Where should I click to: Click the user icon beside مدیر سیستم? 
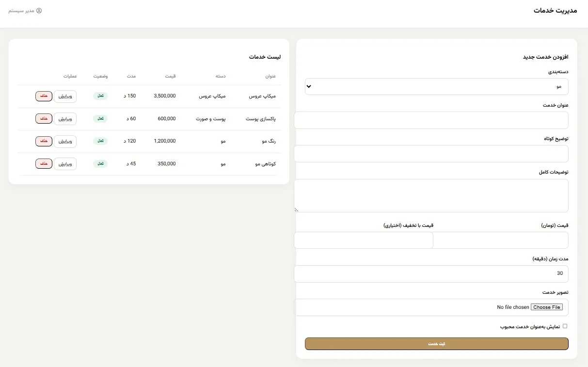[x=39, y=10]
